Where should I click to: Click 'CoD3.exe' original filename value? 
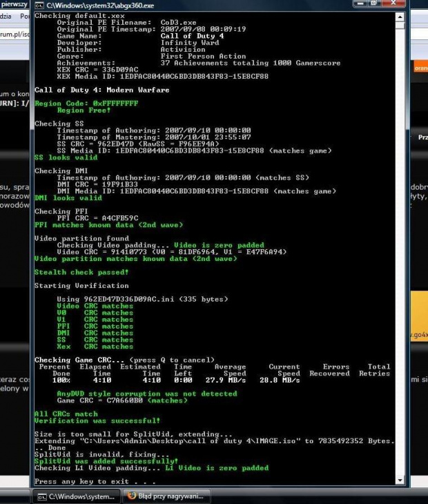[178, 23]
